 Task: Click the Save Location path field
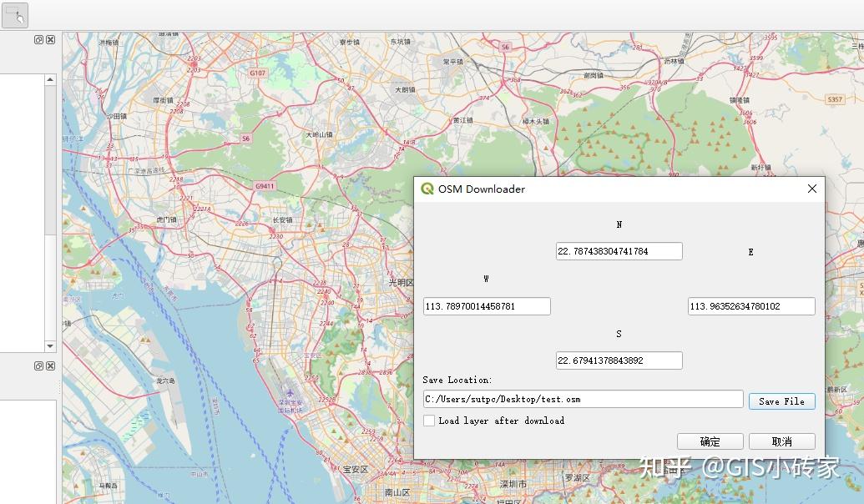point(583,399)
